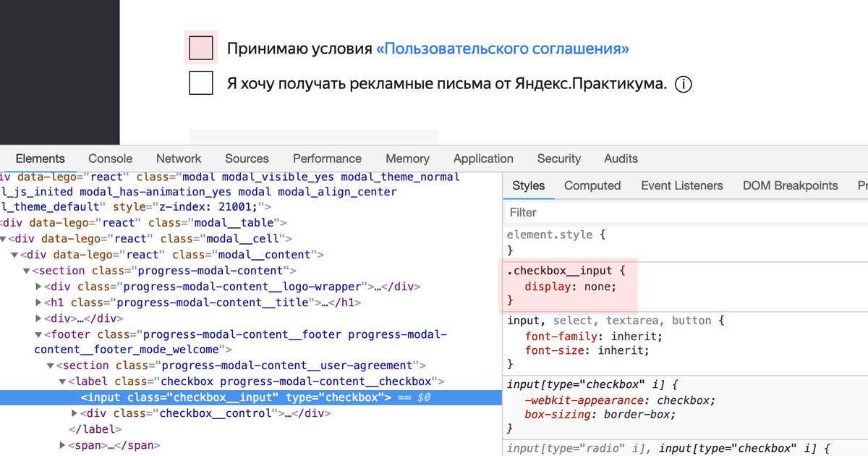Open the Пользовательского соглашения link
The height and width of the screenshot is (456, 868).
point(503,48)
